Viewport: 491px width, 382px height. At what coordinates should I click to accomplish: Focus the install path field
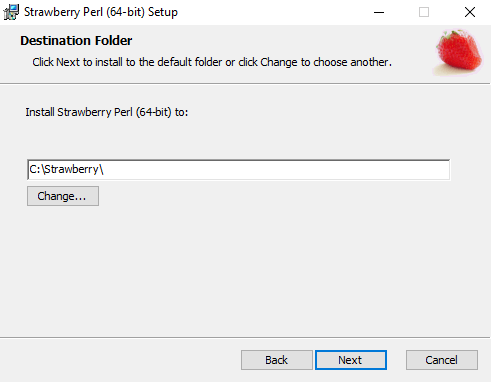(239, 170)
